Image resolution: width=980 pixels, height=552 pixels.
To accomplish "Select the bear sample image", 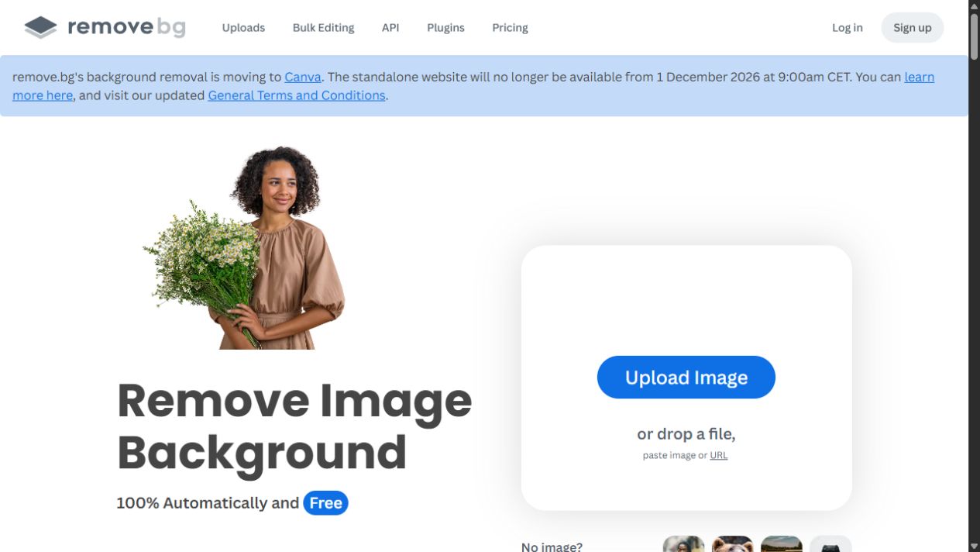I will [733, 543].
